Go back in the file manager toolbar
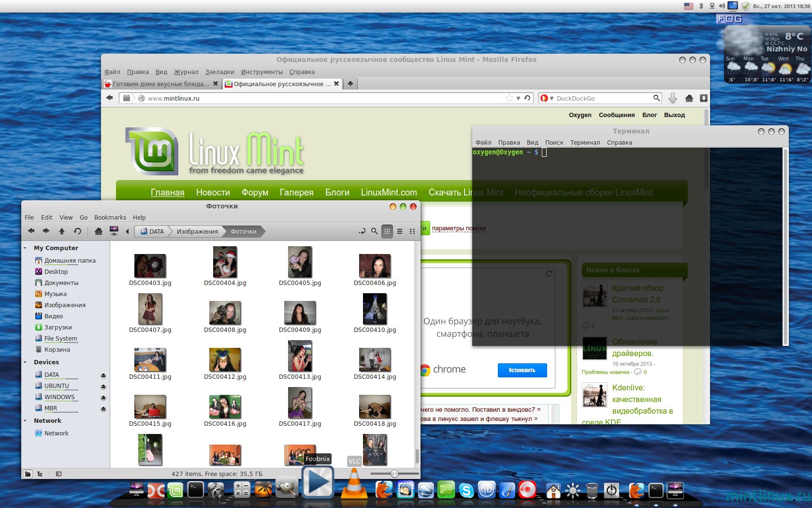This screenshot has width=812, height=508. 31,231
